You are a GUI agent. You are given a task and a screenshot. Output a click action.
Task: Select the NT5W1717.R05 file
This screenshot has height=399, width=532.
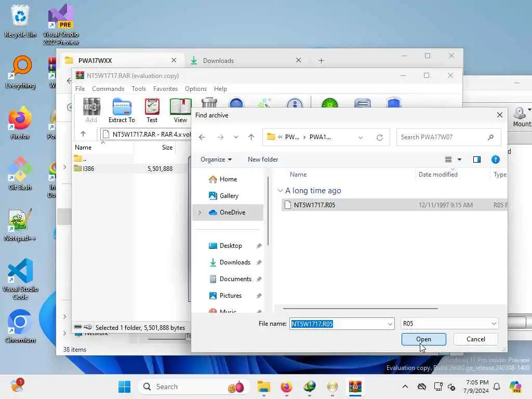click(x=395, y=205)
